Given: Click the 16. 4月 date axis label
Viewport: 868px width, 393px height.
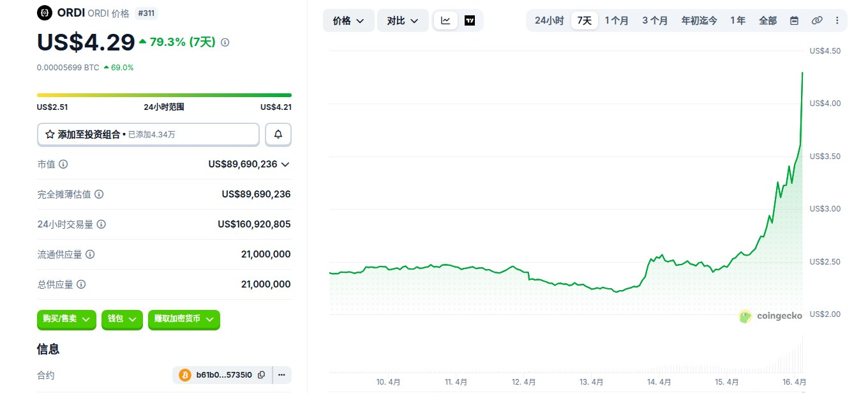Looking at the screenshot, I should tap(795, 381).
